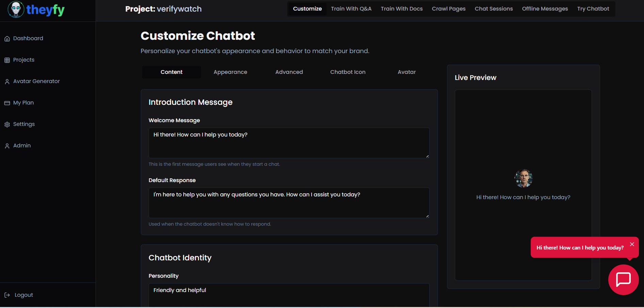Click the Logout arrow icon

(x=7, y=295)
